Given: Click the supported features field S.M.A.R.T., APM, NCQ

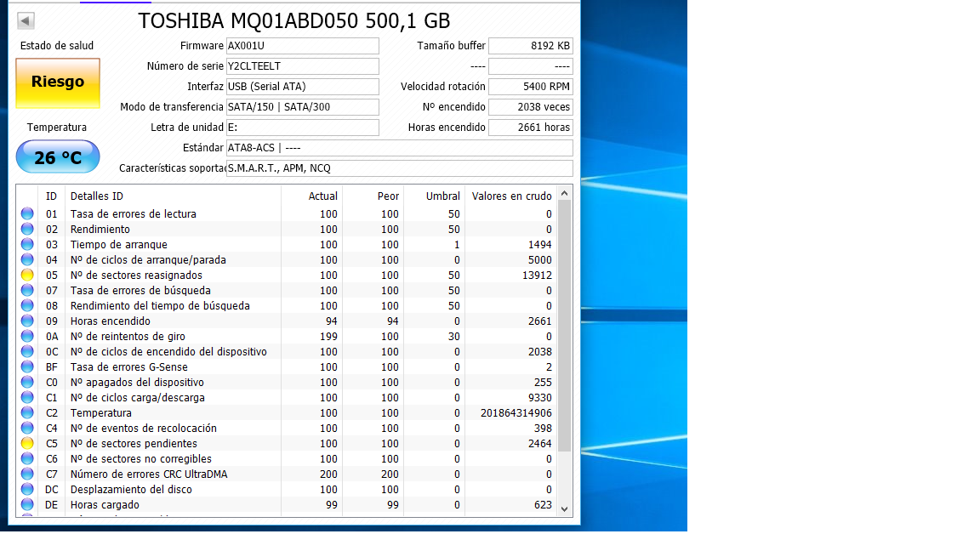Looking at the screenshot, I should pos(399,168).
